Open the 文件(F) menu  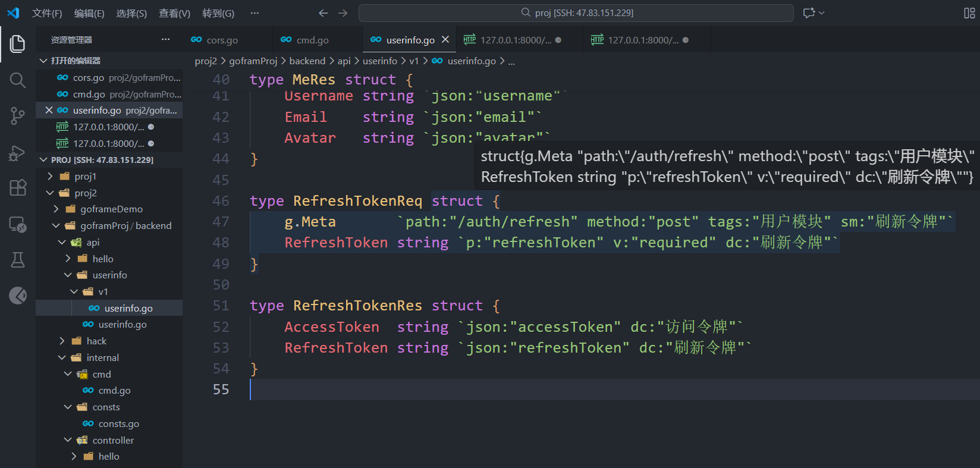(x=47, y=13)
